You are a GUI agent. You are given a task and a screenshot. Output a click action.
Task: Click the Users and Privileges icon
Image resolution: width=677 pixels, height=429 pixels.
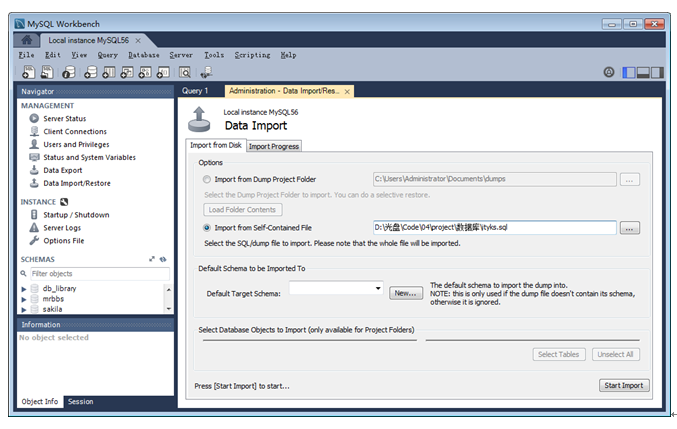34,144
